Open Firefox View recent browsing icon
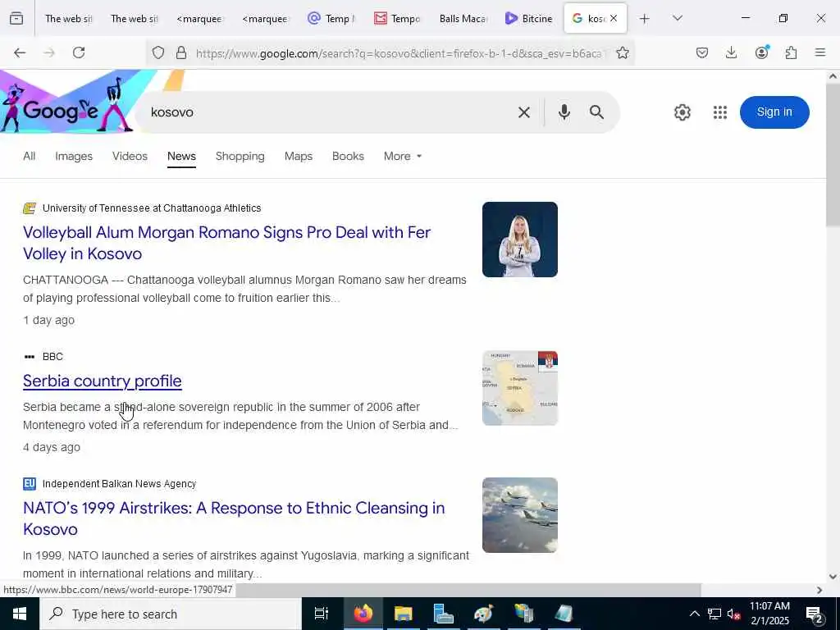840x630 pixels. (x=16, y=19)
